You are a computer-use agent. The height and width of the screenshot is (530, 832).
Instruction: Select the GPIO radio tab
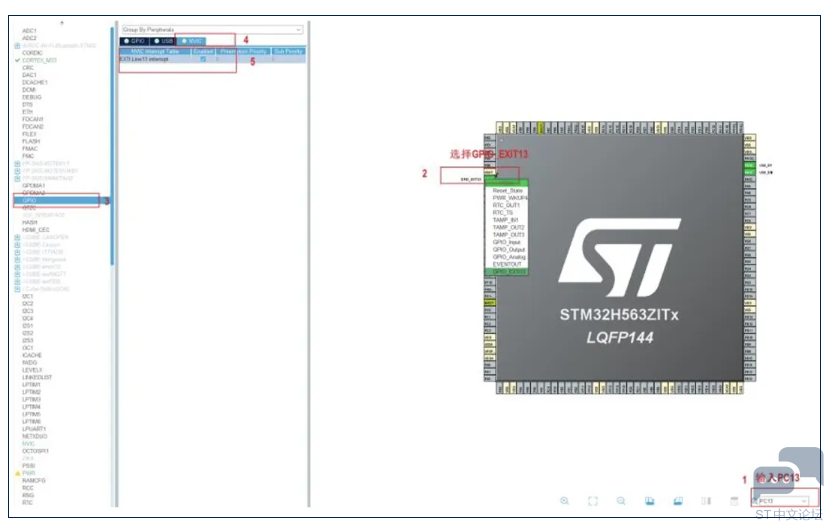pyautogui.click(x=134, y=41)
